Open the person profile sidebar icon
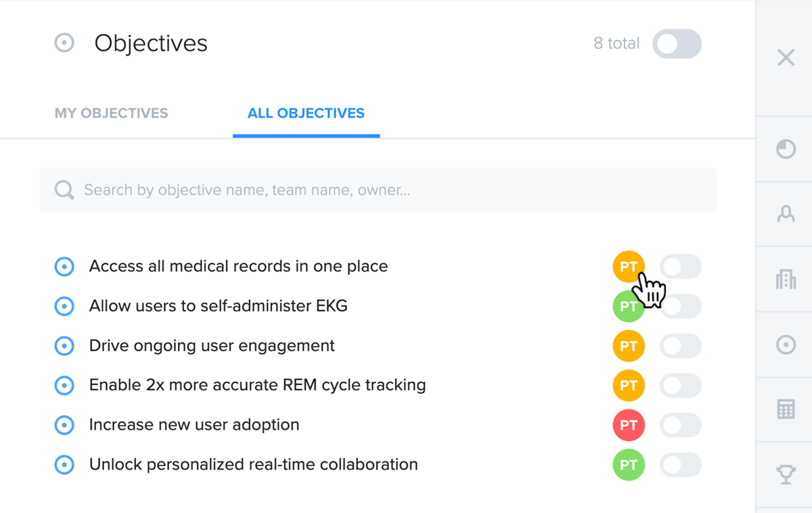Image resolution: width=812 pixels, height=513 pixels. (786, 214)
